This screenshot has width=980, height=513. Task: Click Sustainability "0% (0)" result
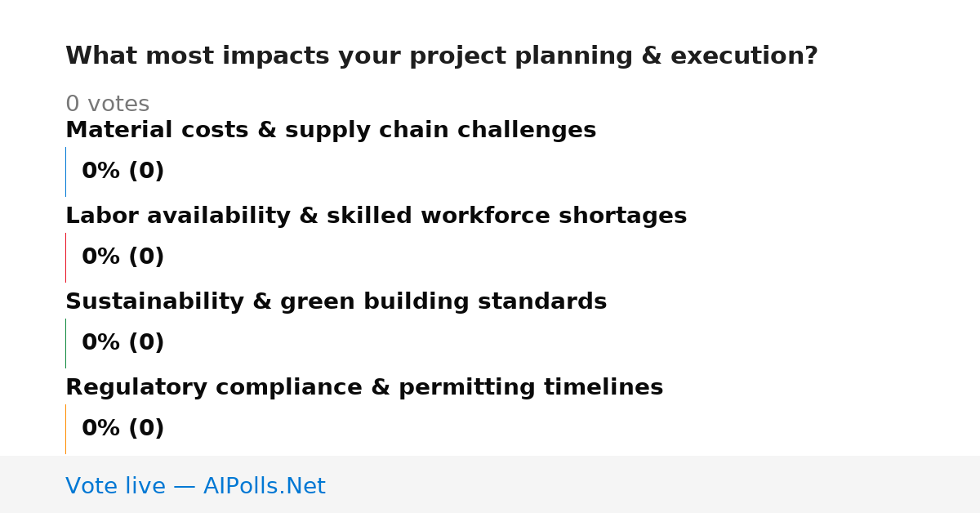point(122,343)
